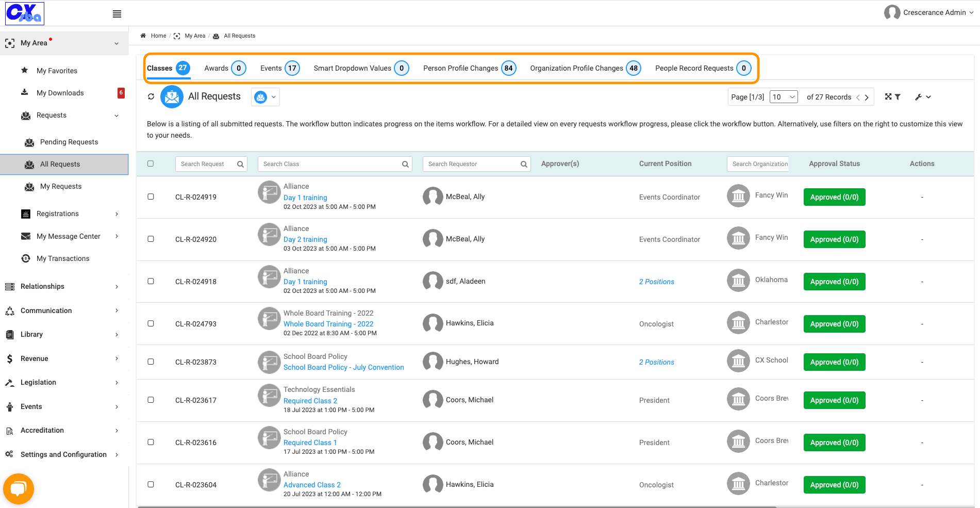Open the request type dropdown beside All Requests
Viewport: 980px width, 508px height.
[265, 97]
